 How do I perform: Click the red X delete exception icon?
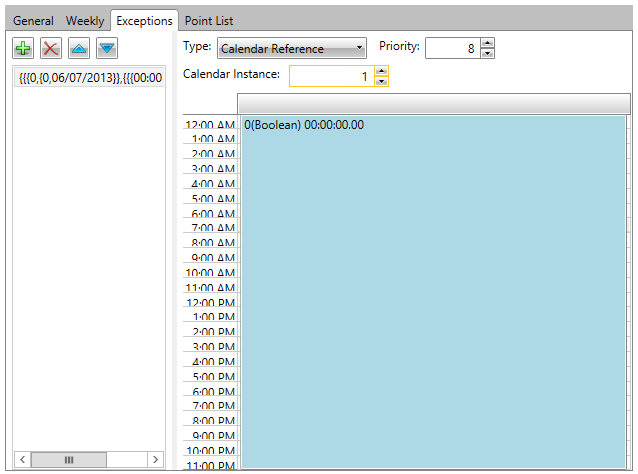[x=51, y=48]
